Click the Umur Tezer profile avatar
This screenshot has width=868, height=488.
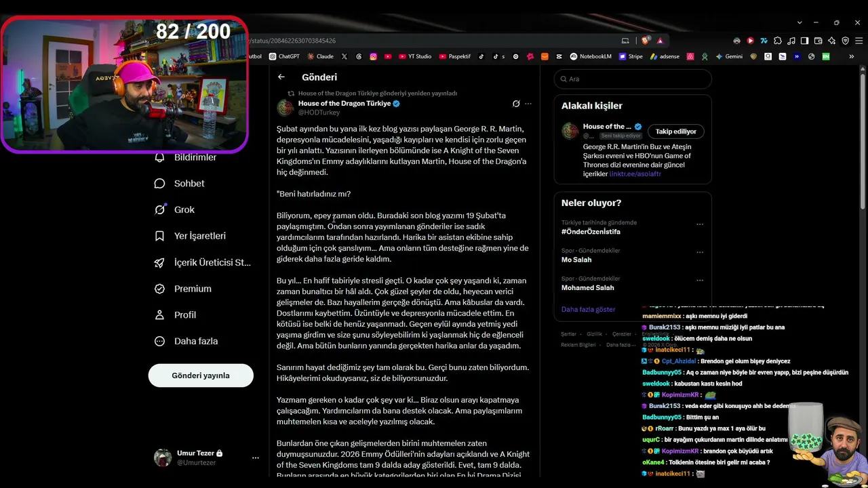[163, 458]
